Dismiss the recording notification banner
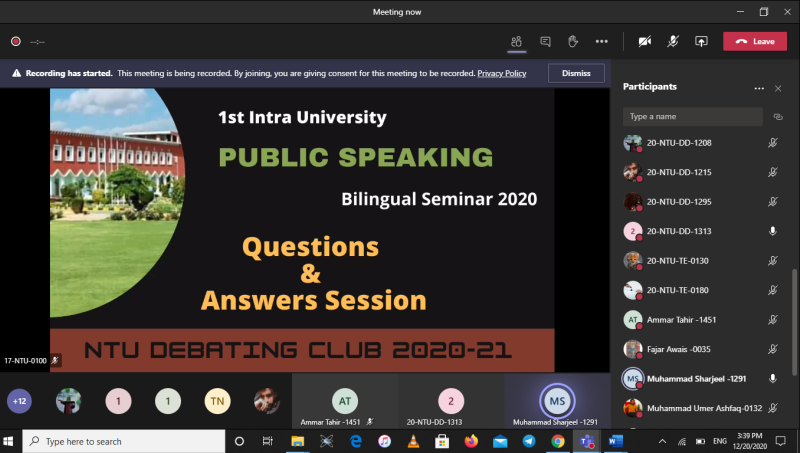The width and height of the screenshot is (800, 453). click(x=576, y=73)
